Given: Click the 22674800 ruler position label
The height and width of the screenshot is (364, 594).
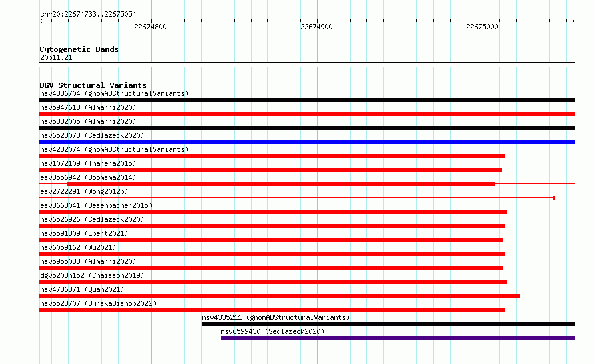Looking at the screenshot, I should click(150, 27).
